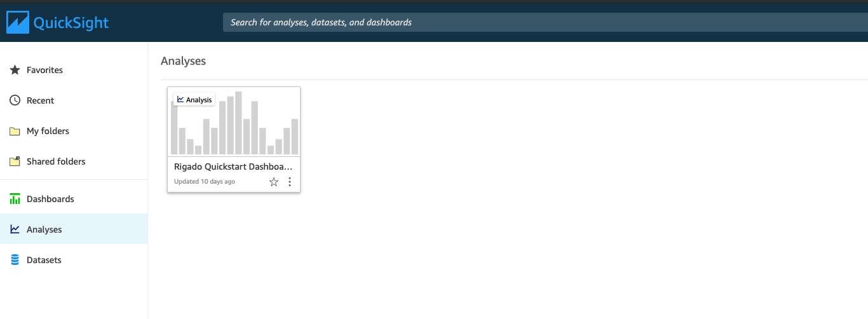Open the Rigado Quickstart analysis thumbnail
Viewport: 868px width, 319px height.
pos(234,121)
